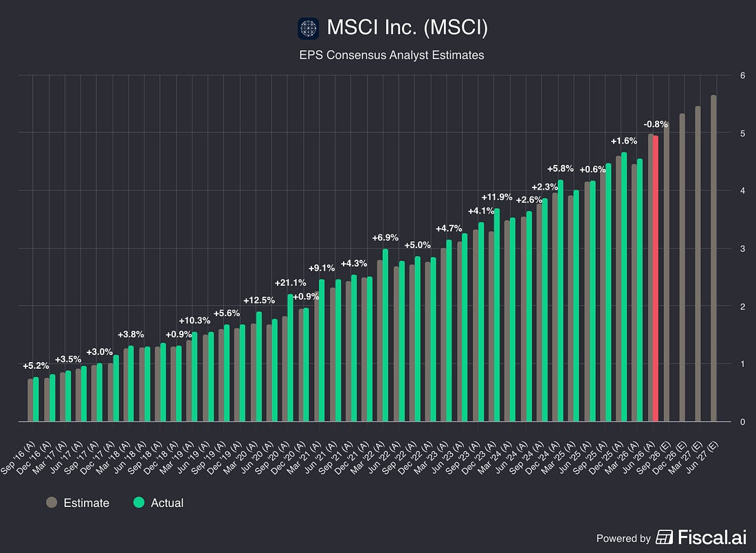Click the +21.1% surprise label
The width and height of the screenshot is (756, 553).
pyautogui.click(x=290, y=282)
